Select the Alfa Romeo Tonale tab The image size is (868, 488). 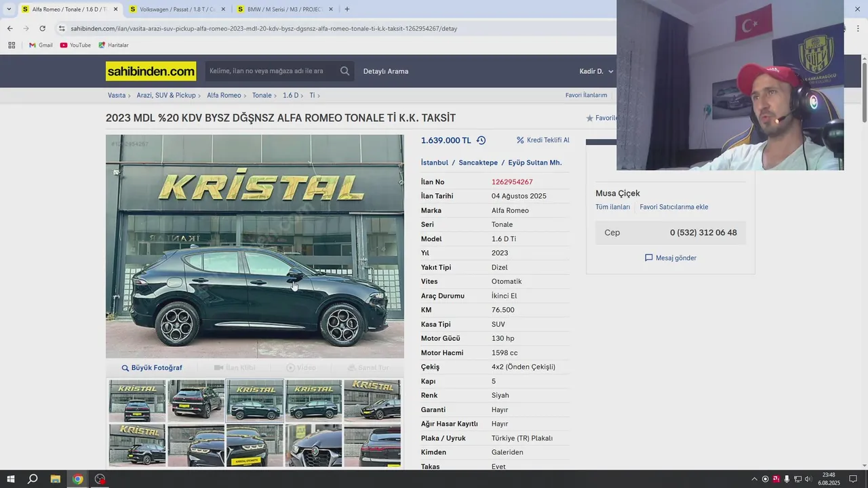click(69, 9)
